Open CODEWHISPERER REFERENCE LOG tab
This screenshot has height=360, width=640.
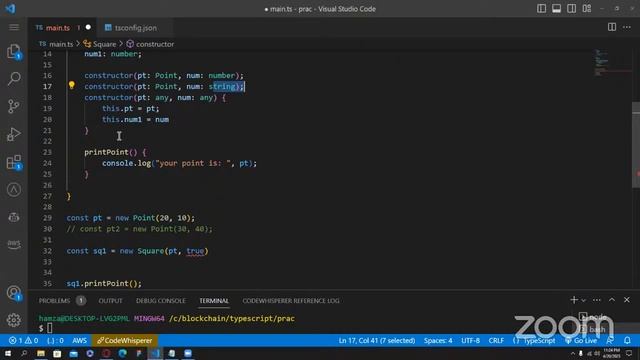[291, 301]
